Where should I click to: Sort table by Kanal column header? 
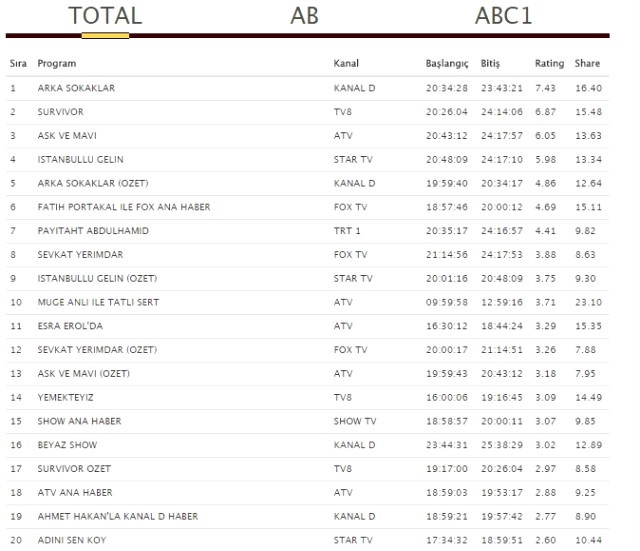(x=346, y=63)
